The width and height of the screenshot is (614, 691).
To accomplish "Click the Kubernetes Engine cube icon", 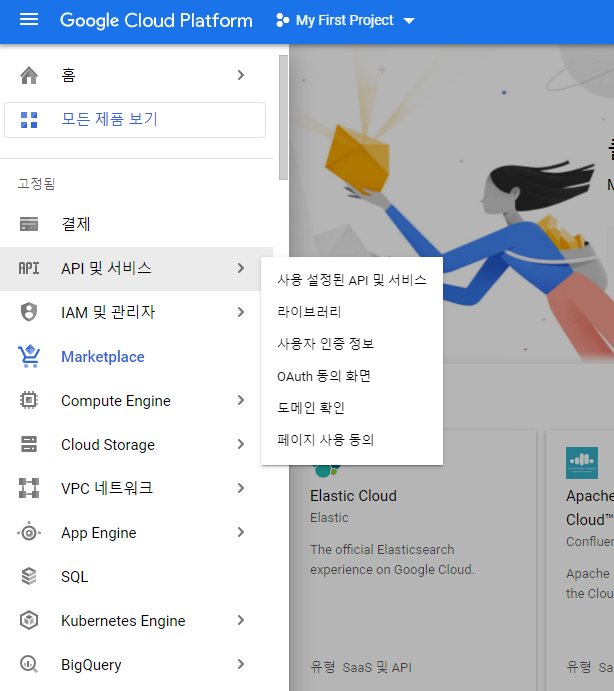I will (29, 620).
